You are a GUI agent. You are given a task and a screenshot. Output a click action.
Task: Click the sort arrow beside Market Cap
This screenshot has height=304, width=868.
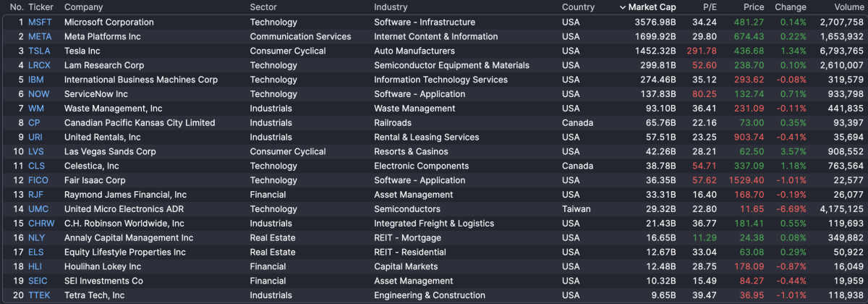pyautogui.click(x=624, y=7)
